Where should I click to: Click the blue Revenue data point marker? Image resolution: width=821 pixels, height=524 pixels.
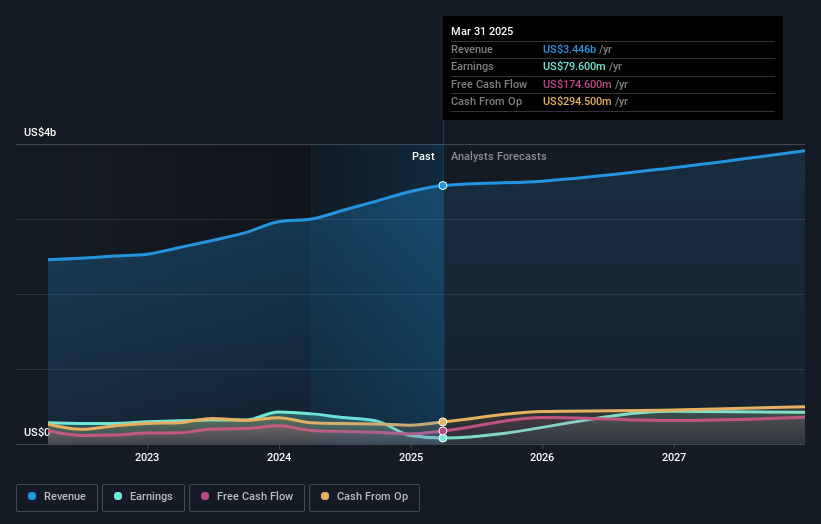click(x=443, y=185)
